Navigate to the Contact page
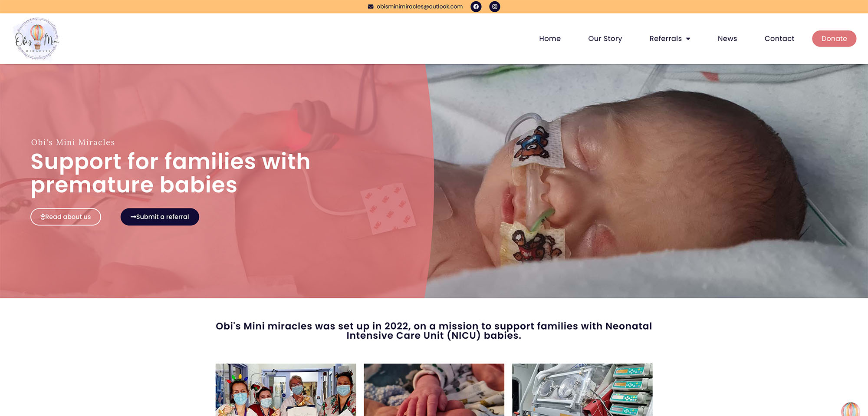The image size is (868, 416). tap(779, 39)
